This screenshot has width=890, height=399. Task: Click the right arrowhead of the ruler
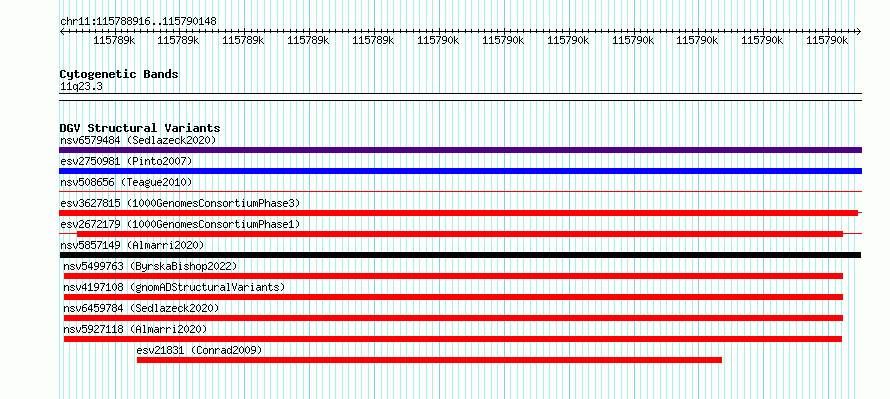(x=858, y=32)
